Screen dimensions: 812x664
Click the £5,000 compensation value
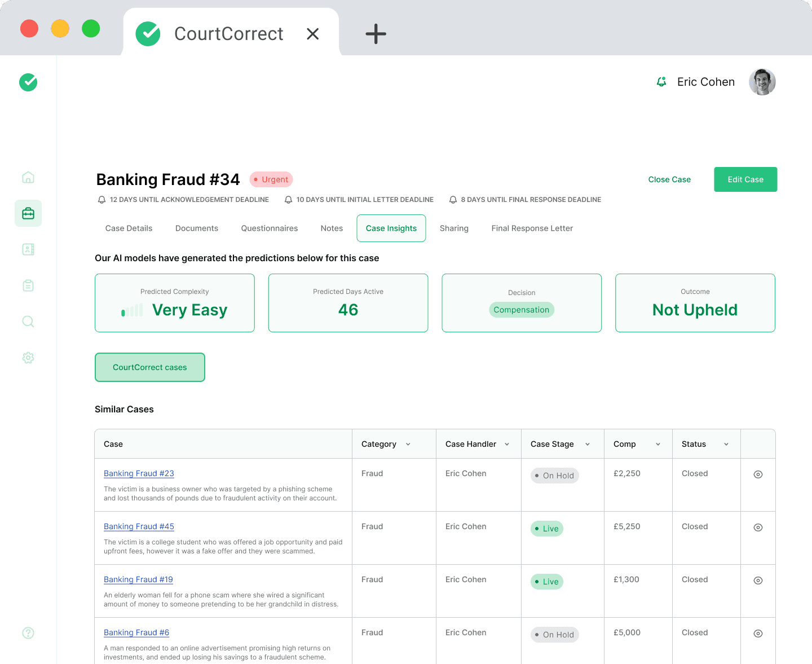point(627,633)
